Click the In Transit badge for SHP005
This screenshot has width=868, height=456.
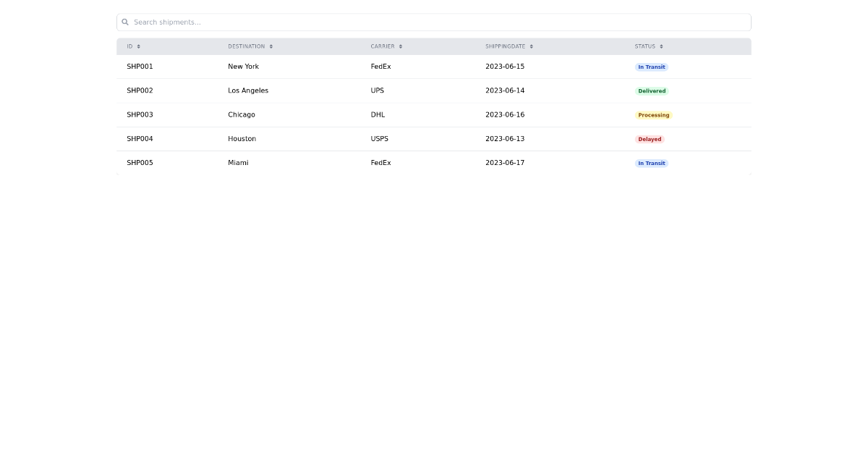coord(651,163)
